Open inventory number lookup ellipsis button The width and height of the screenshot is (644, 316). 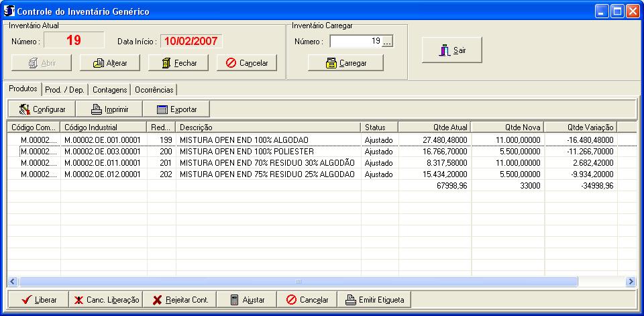coord(387,42)
